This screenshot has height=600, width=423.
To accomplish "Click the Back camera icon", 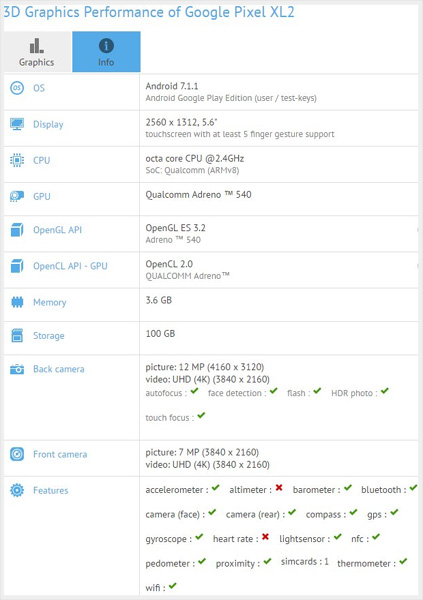I will tap(17, 369).
